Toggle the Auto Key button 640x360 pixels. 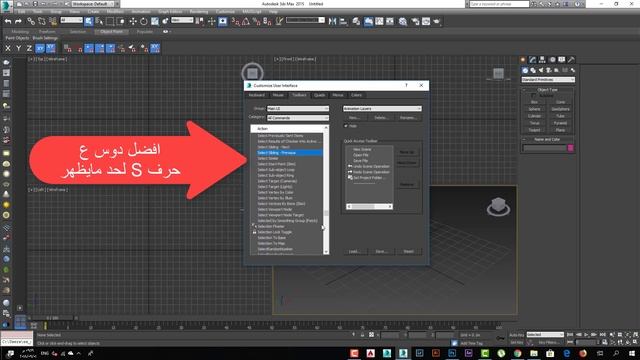pos(516,335)
